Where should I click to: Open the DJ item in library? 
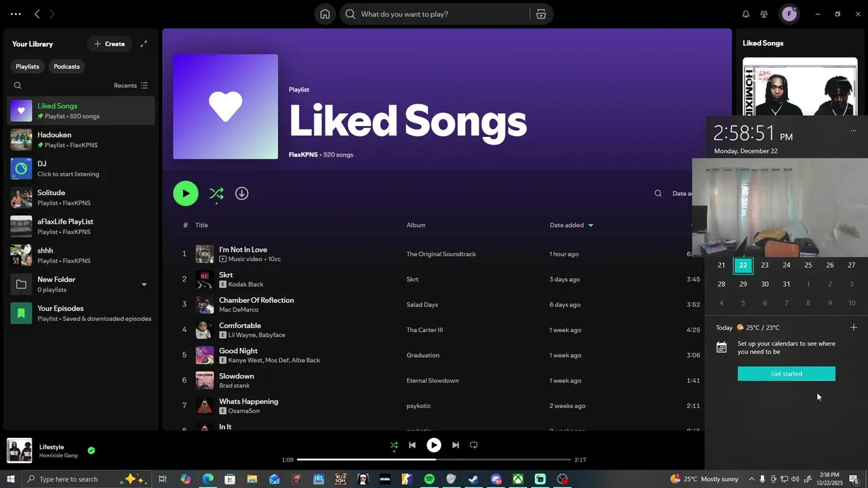click(x=81, y=169)
